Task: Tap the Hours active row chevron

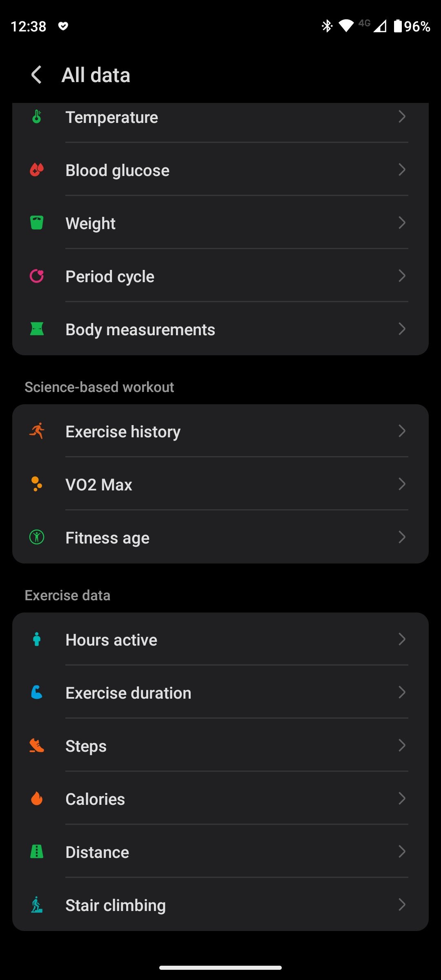Action: (x=402, y=639)
